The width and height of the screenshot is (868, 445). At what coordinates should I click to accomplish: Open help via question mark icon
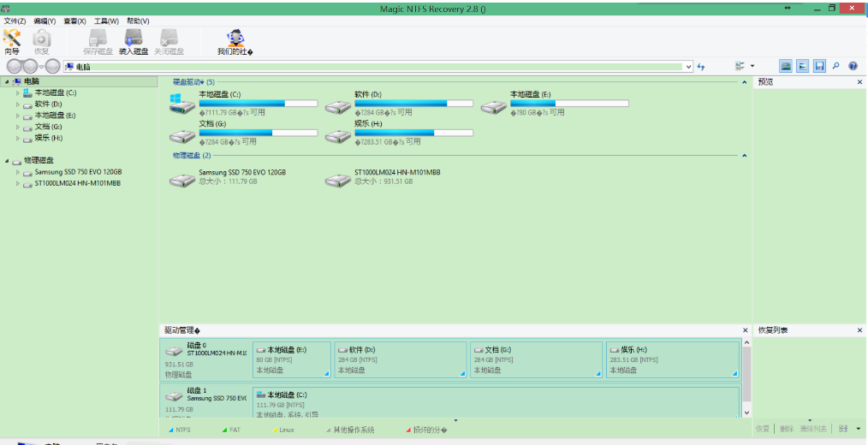853,66
